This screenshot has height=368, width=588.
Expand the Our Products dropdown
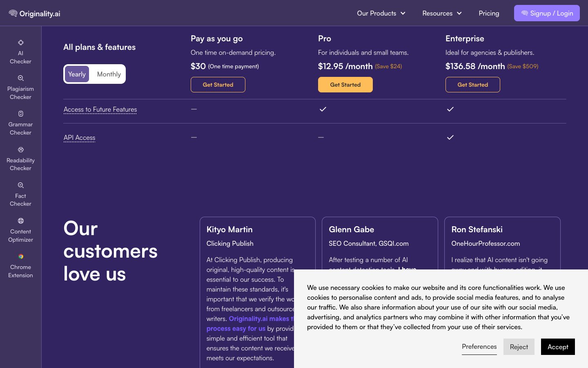click(x=381, y=13)
